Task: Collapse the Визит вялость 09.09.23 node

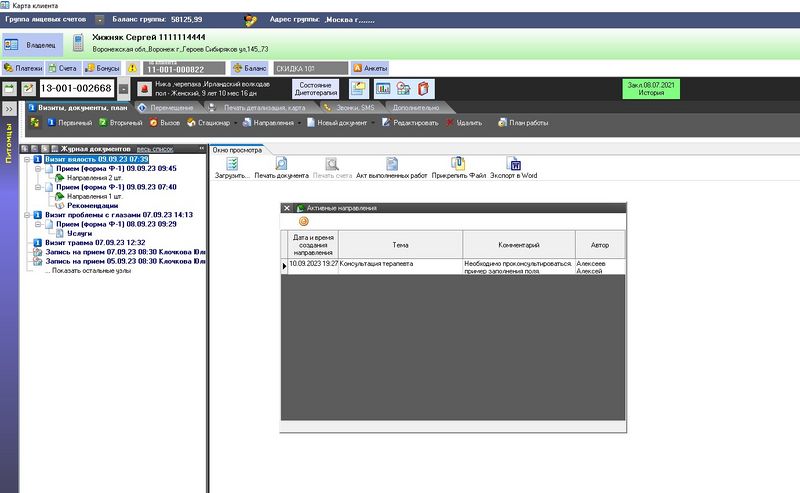Action: coord(27,159)
